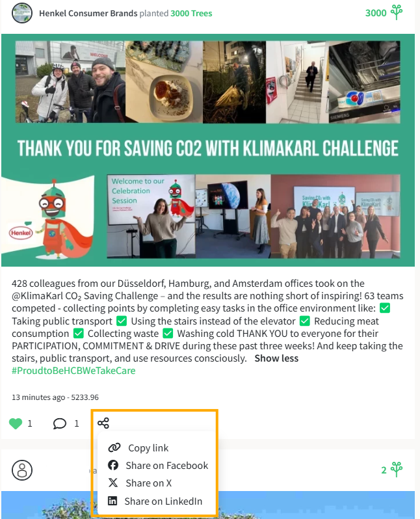Choose Share on LinkedIn option
420x519 pixels.
point(163,501)
